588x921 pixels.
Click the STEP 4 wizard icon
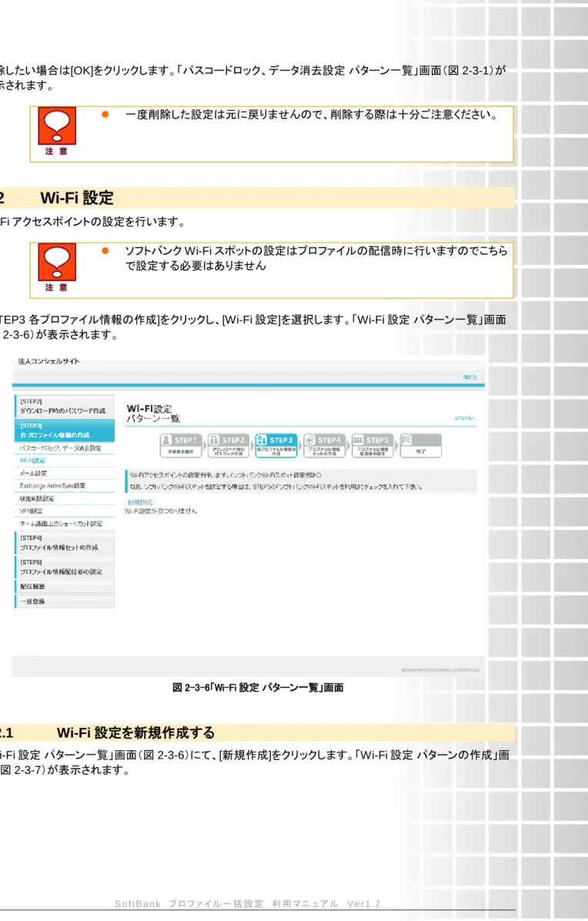pos(325,445)
